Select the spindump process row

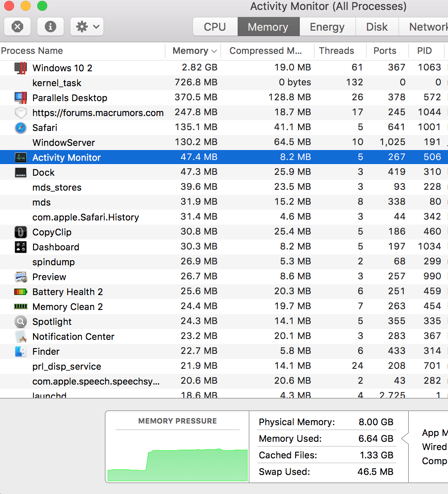[224, 262]
